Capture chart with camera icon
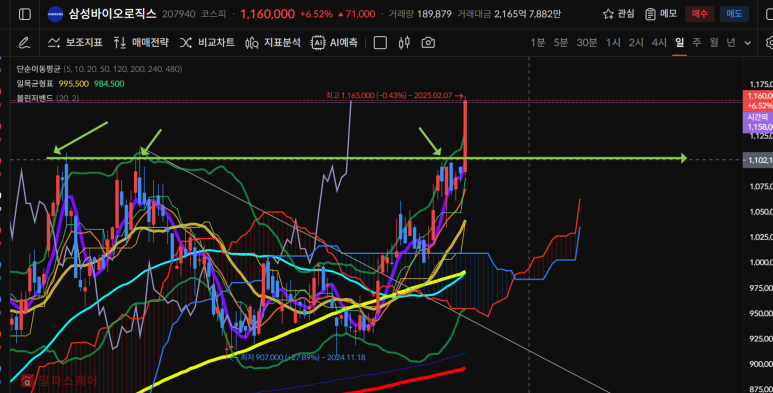The width and height of the screenshot is (773, 393). pos(428,43)
